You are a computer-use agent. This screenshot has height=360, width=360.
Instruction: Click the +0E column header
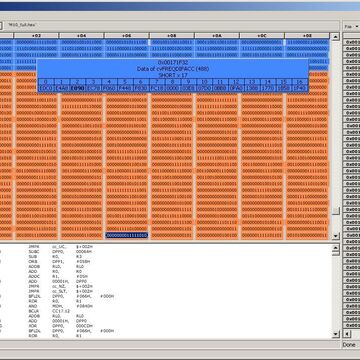click(x=307, y=35)
